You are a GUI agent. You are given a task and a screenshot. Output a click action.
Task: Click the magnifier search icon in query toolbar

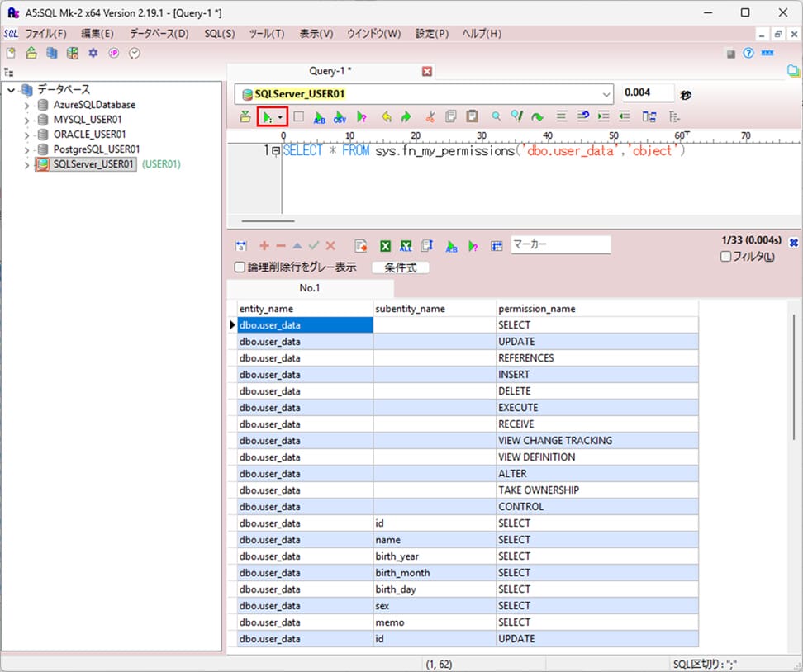(496, 117)
